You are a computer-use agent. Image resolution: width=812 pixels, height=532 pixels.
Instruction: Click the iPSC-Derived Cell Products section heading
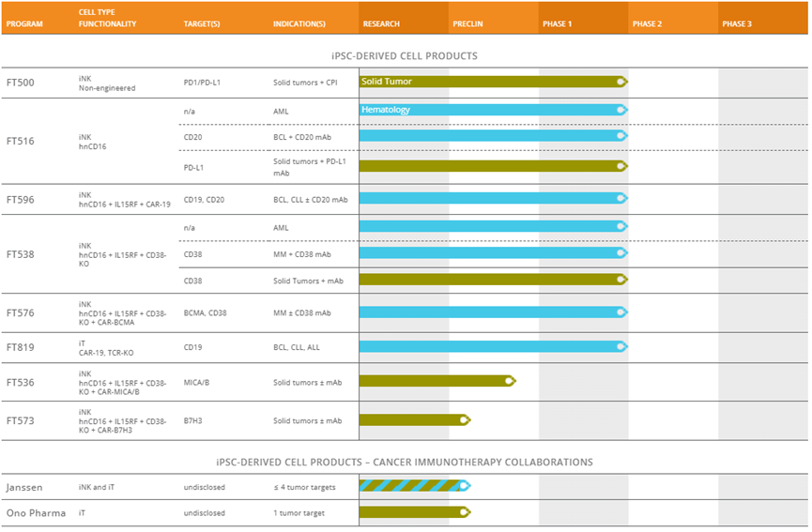pyautogui.click(x=405, y=56)
